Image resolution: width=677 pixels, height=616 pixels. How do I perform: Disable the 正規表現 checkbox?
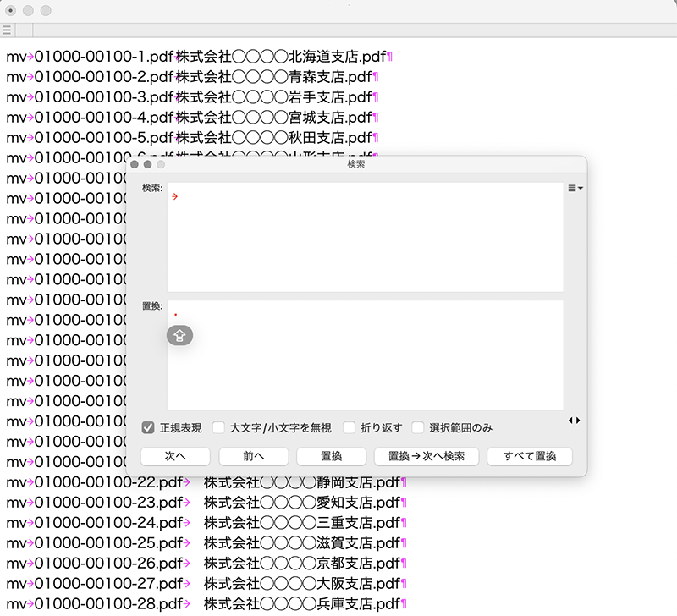click(x=148, y=427)
